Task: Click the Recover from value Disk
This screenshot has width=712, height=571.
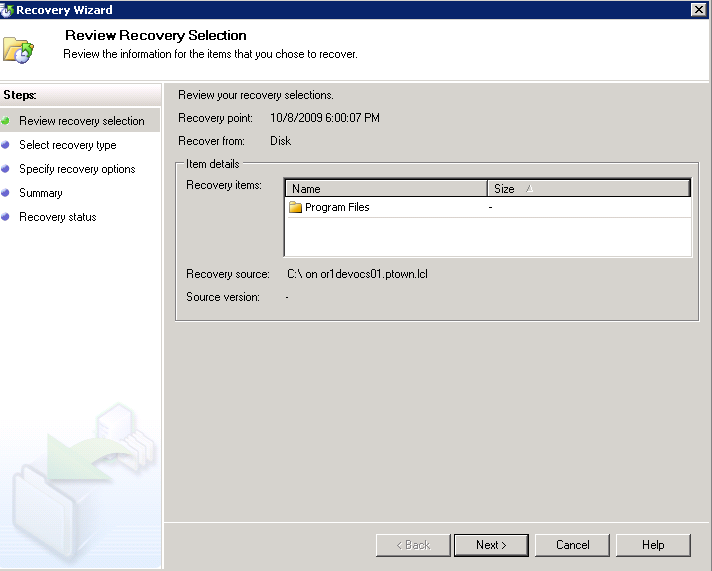Action: (x=281, y=141)
